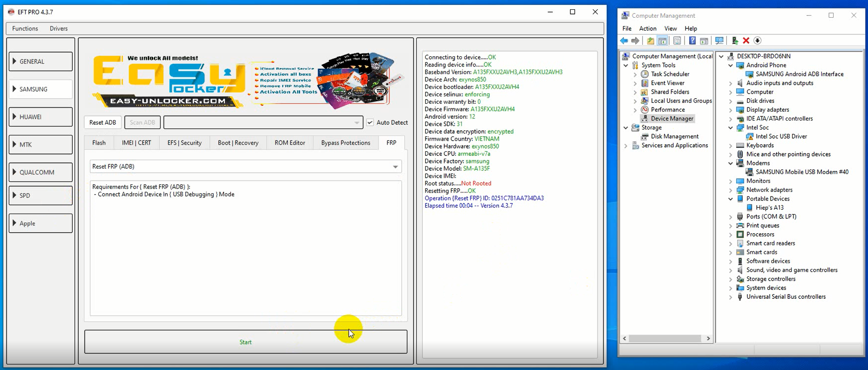This screenshot has width=868, height=370.
Task: Click Processors icon in device list
Action: [x=740, y=234]
